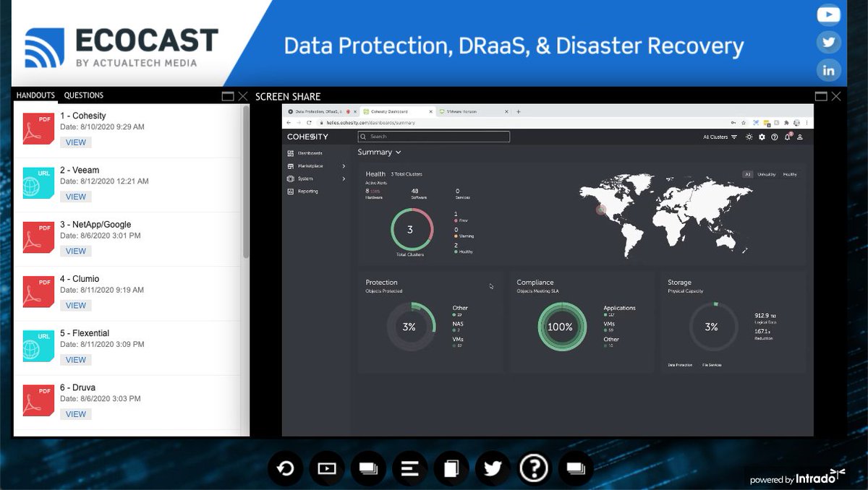The width and height of the screenshot is (868, 490).
Task: Click VIEW for 3 - NetApp/Google
Action: point(76,251)
